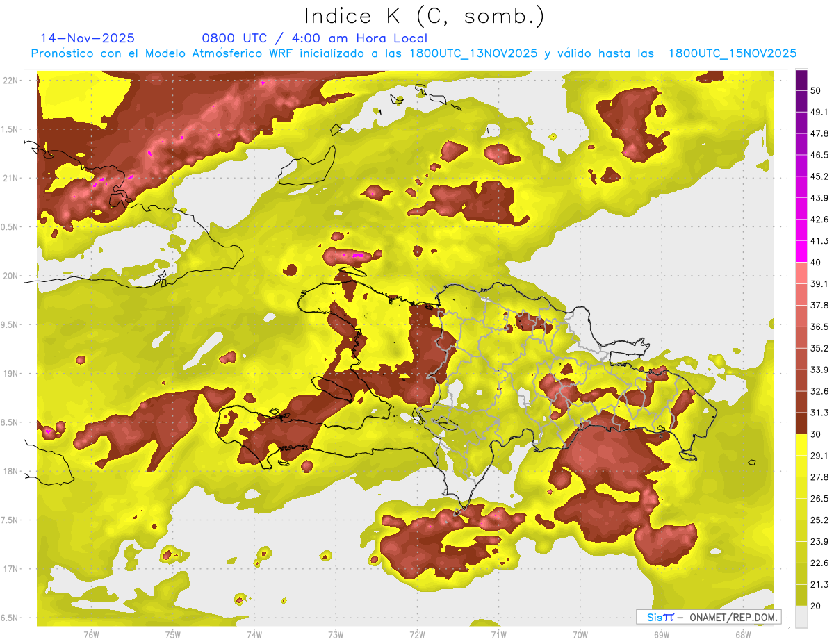834x644 pixels.
Task: Click the color bar value "37.8"
Action: 819,305
